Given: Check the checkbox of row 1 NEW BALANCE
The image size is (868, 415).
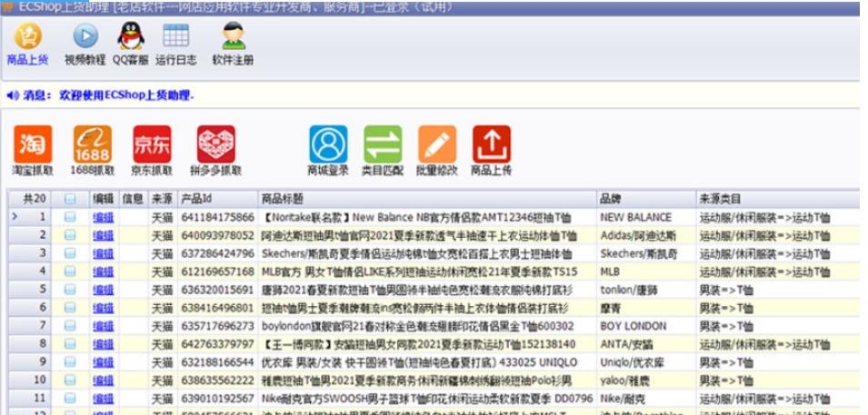Looking at the screenshot, I should (x=70, y=217).
